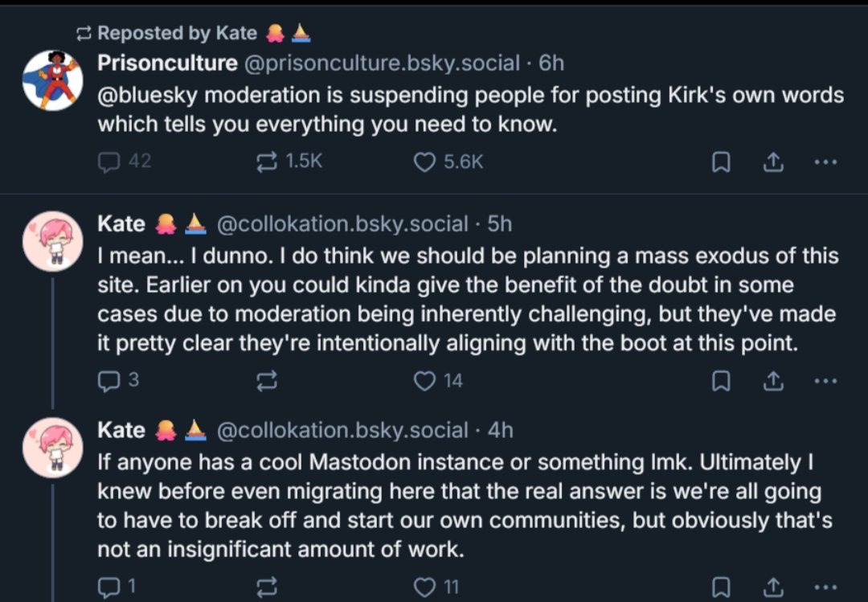Screen dimensions: 868x602
Task: Share Prisonculture's post
Action: pos(772,162)
